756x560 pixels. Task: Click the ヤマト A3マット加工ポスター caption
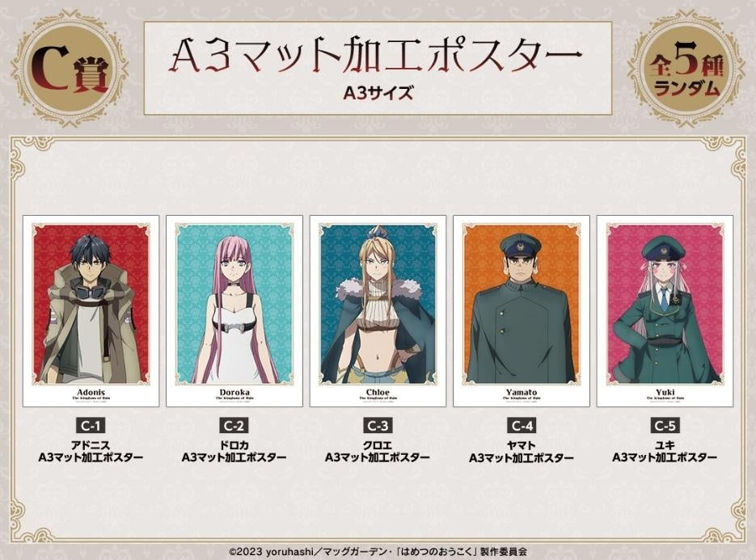tap(522, 452)
